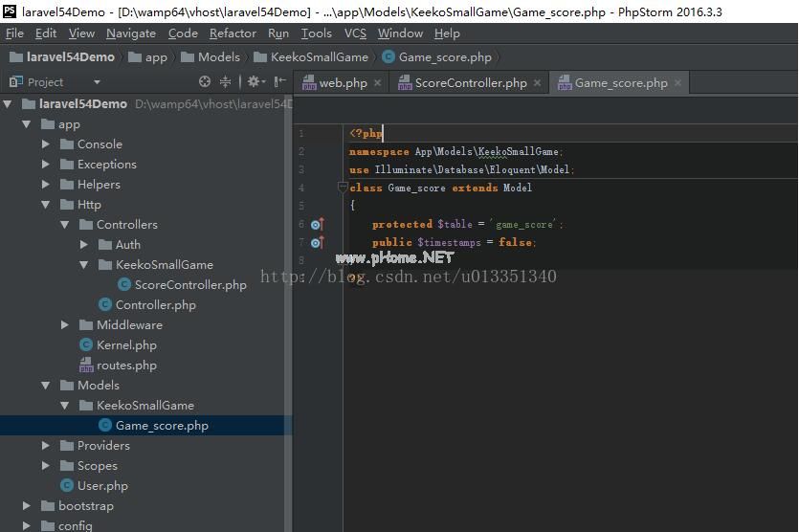Open the Help menu
This screenshot has height=532, width=799.
pyautogui.click(x=447, y=33)
